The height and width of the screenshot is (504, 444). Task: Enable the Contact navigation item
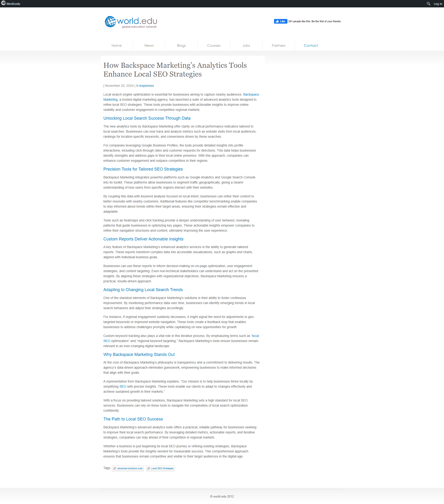(x=310, y=45)
